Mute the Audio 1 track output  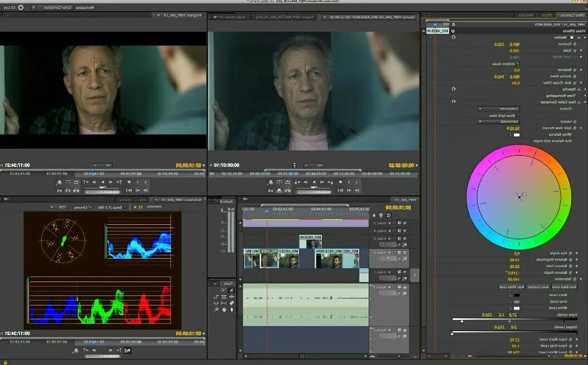click(405, 288)
